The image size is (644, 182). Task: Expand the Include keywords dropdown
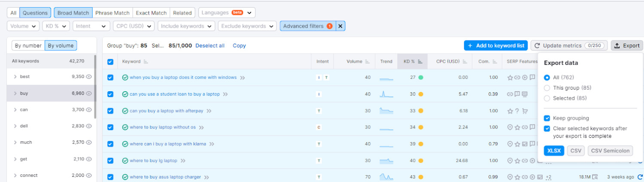pyautogui.click(x=186, y=26)
